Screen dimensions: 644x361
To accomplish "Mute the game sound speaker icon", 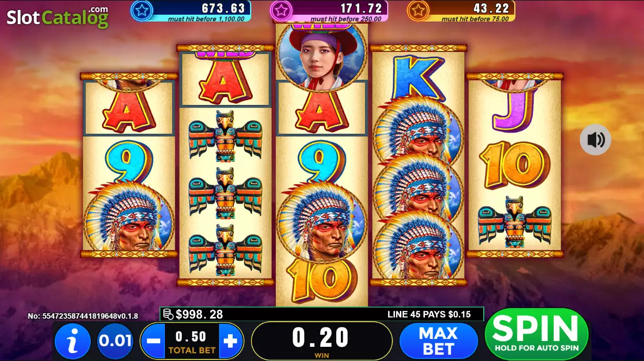I will pos(596,140).
